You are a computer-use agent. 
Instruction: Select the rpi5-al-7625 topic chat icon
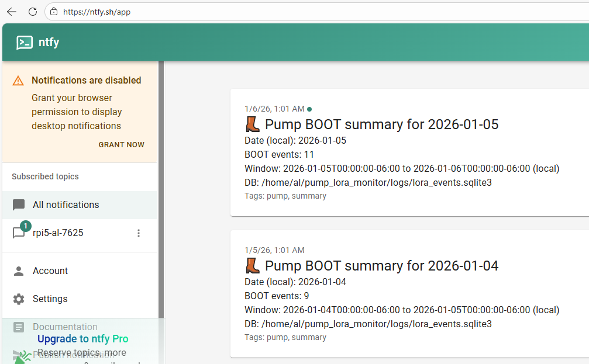[19, 233]
